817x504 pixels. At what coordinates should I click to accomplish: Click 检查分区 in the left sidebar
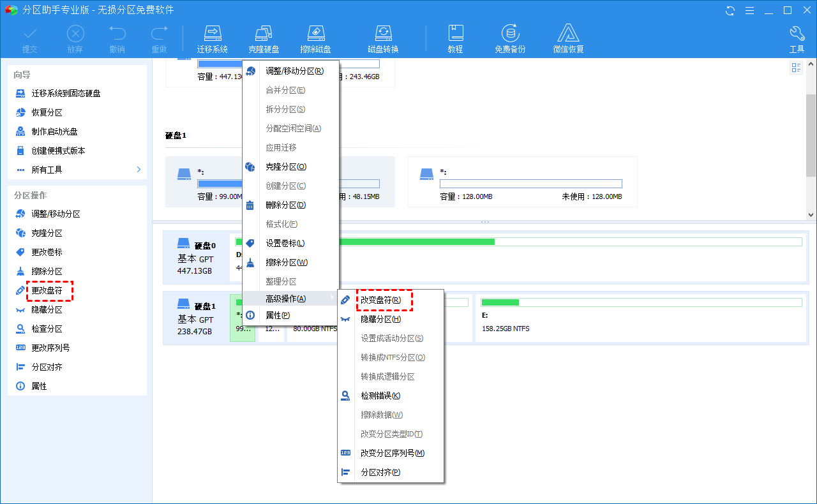tap(47, 329)
